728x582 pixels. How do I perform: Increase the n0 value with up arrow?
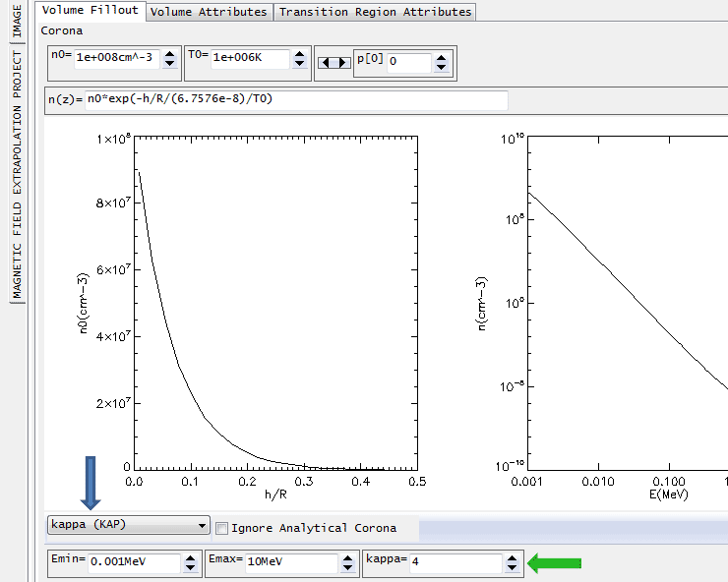170,55
